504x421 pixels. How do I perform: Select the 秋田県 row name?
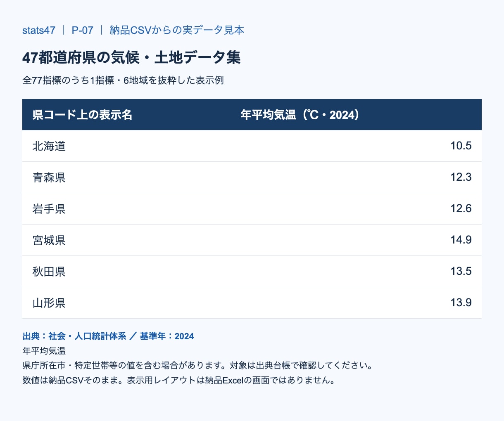click(x=49, y=272)
